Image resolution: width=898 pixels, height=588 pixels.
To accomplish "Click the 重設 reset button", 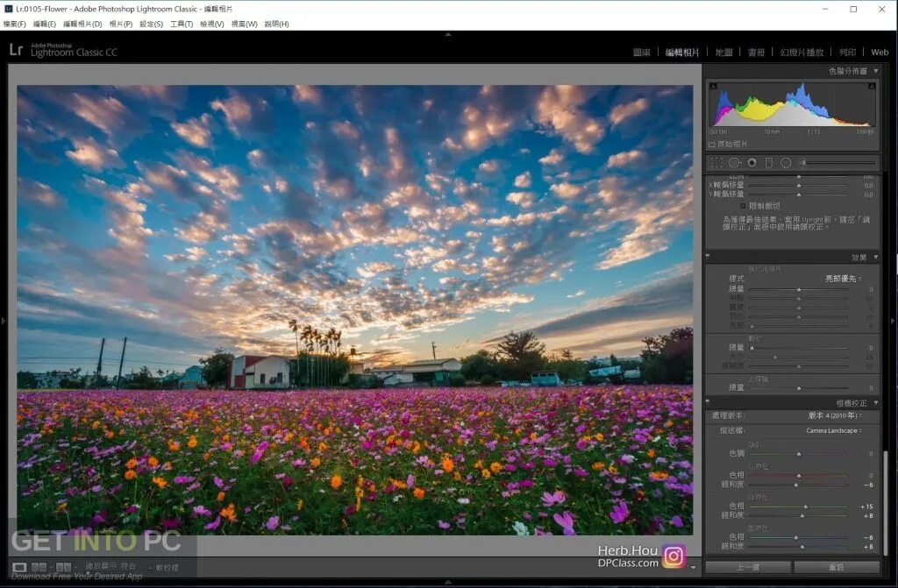I will point(837,567).
